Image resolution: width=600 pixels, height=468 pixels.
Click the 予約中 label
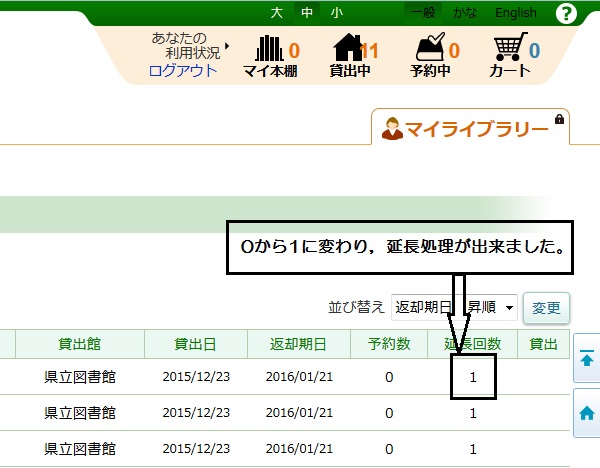pyautogui.click(x=430, y=71)
